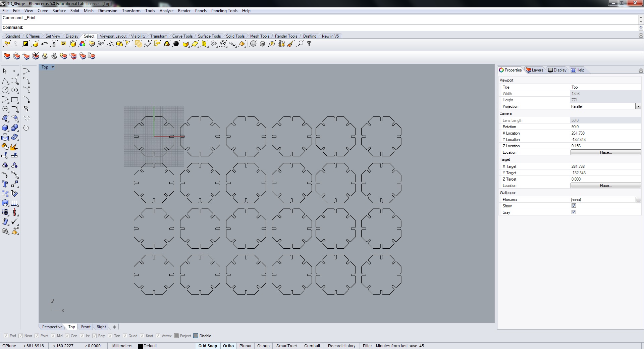Pick the Rectangle drawing tool
This screenshot has width=644, height=349.
coord(14,100)
